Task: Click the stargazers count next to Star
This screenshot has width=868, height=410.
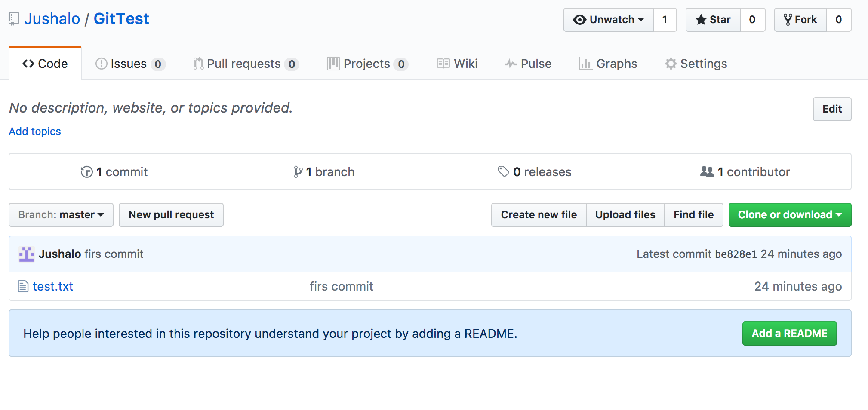Action: point(752,20)
